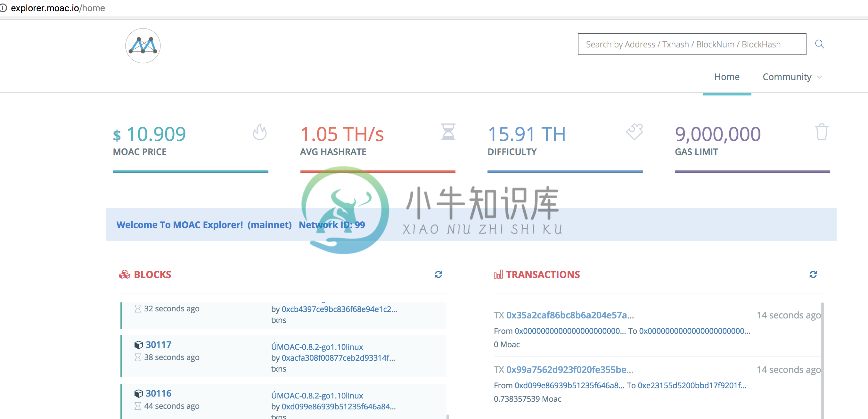Open the Home tab
The height and width of the screenshot is (419, 868).
[x=727, y=77]
